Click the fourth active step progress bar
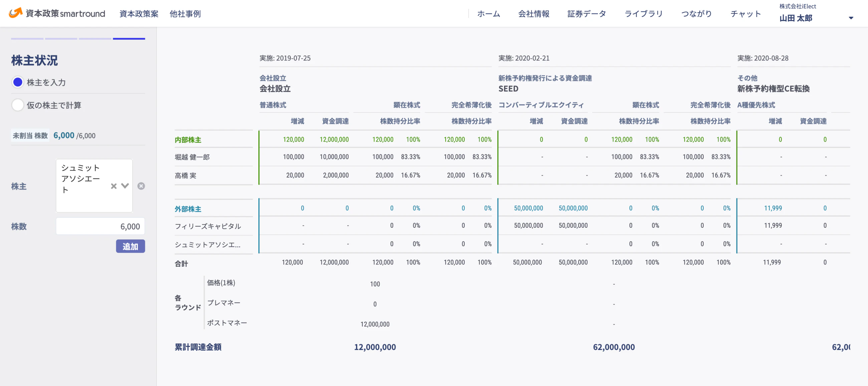The height and width of the screenshot is (386, 868). (x=129, y=39)
